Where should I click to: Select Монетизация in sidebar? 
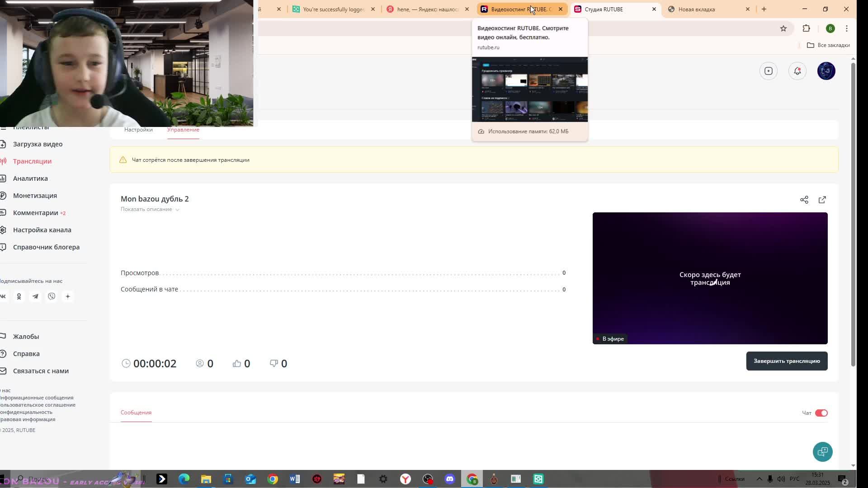coord(35,196)
